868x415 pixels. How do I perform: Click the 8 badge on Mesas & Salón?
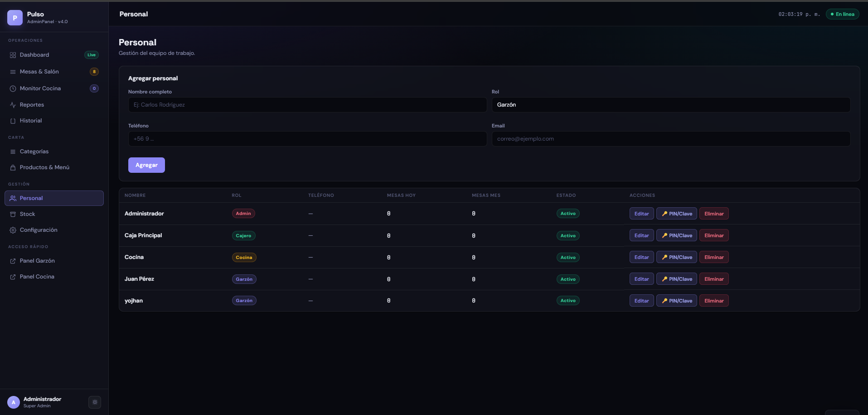tap(94, 72)
